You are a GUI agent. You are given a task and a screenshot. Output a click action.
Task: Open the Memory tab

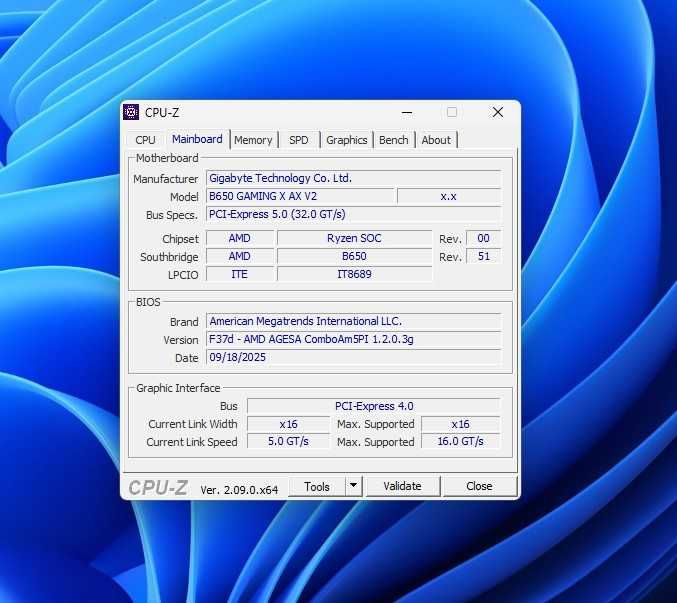coord(253,140)
